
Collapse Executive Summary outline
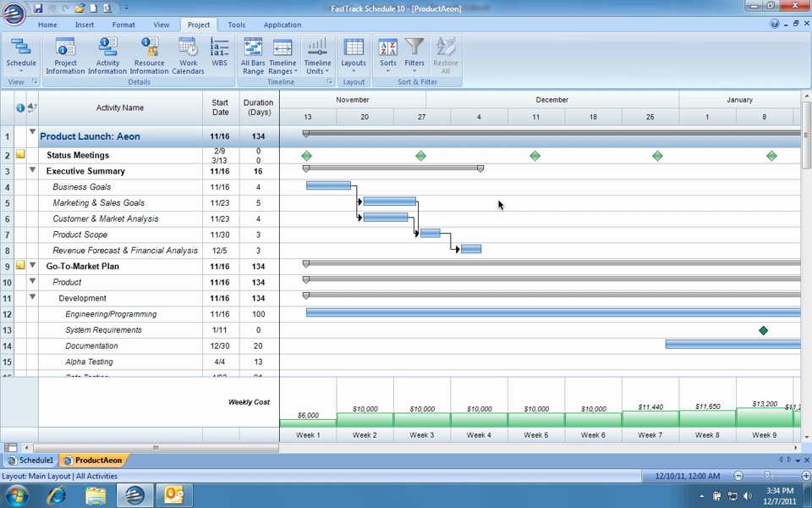32,169
